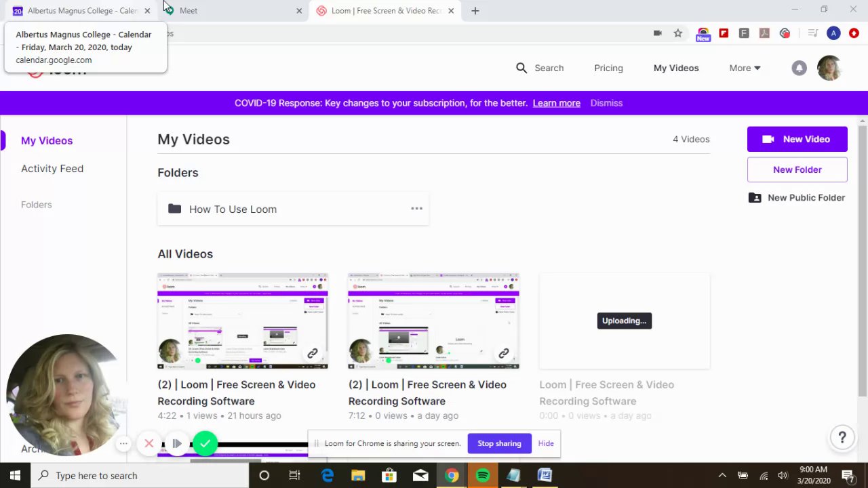
Task: Open the Loom recorder extension icon
Action: pos(785,33)
